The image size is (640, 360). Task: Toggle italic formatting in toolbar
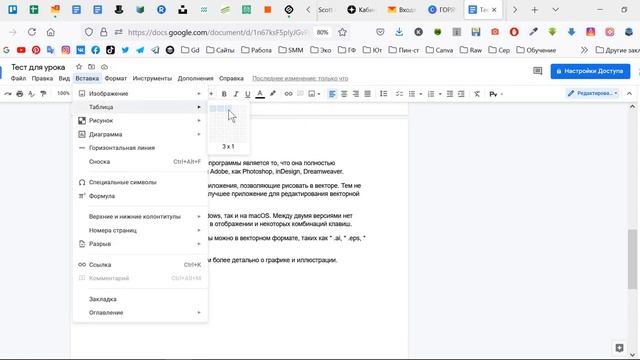(x=236, y=94)
